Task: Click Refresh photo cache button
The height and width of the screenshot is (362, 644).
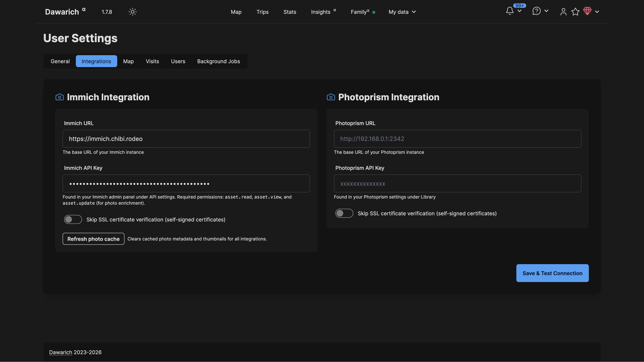Action: [x=93, y=239]
